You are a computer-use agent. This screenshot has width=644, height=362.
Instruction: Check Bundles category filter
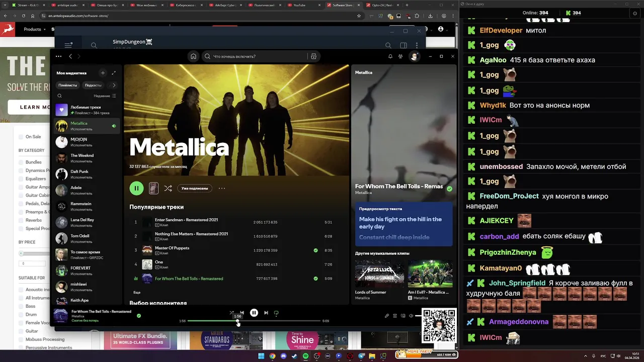21,162
